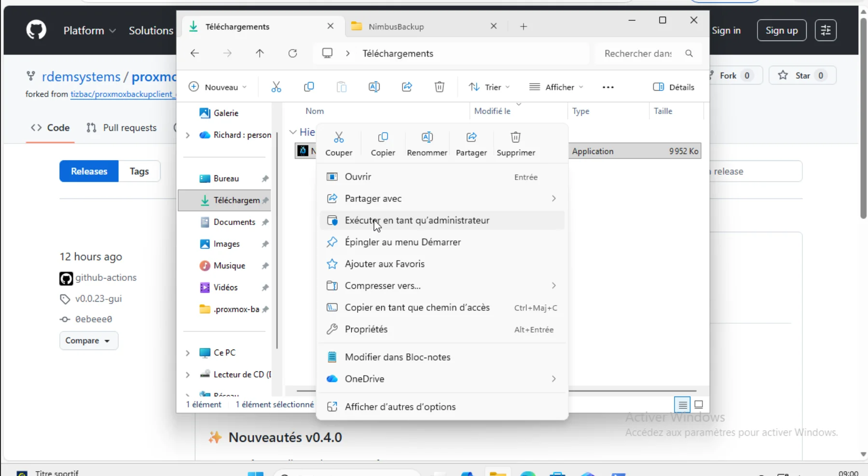The image size is (868, 476).
Task: Open the Compare branch dropdown
Action: [88, 340]
